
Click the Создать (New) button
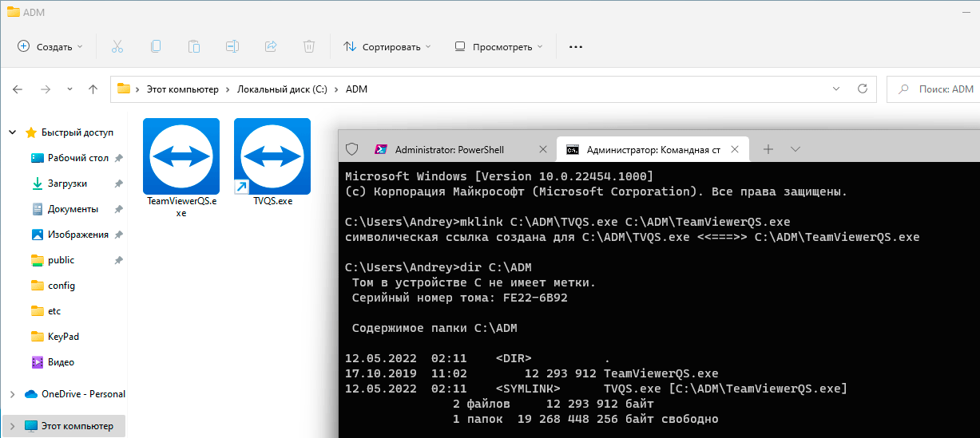[50, 46]
